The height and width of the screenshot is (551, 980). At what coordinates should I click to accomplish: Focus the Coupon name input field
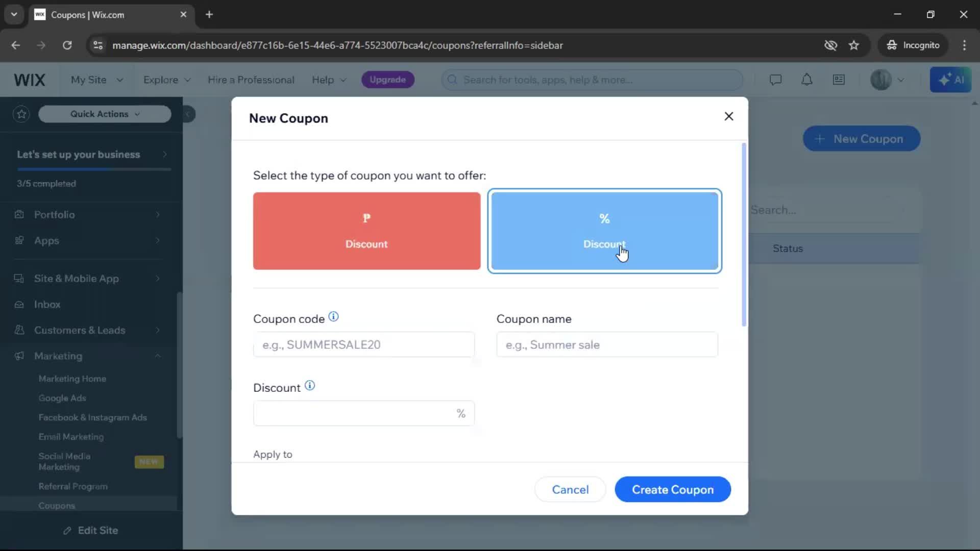[607, 344]
